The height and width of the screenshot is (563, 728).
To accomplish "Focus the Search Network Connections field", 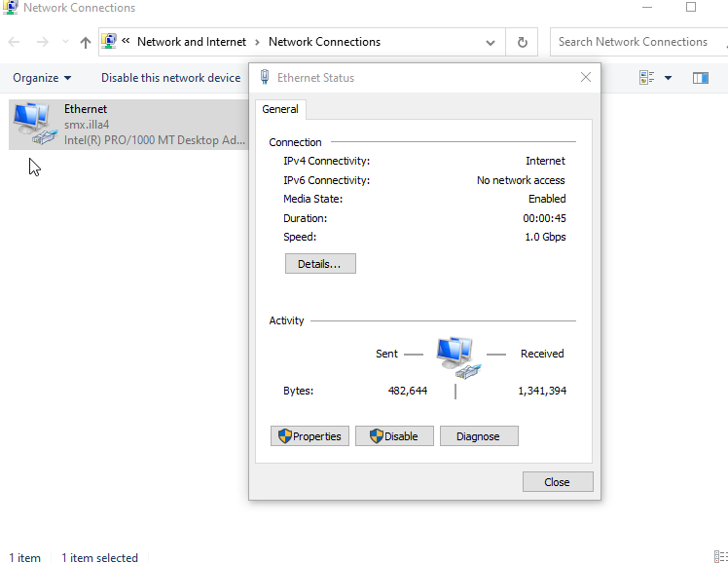I will pyautogui.click(x=637, y=42).
